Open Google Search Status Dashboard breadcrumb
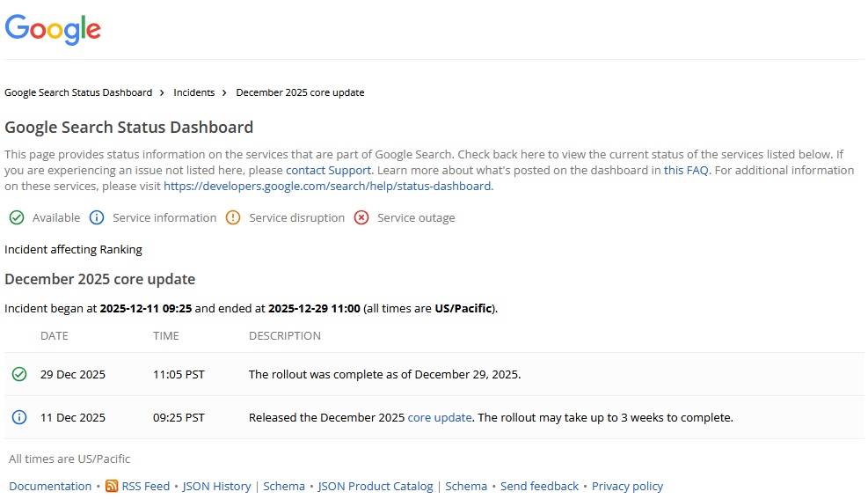 click(78, 92)
